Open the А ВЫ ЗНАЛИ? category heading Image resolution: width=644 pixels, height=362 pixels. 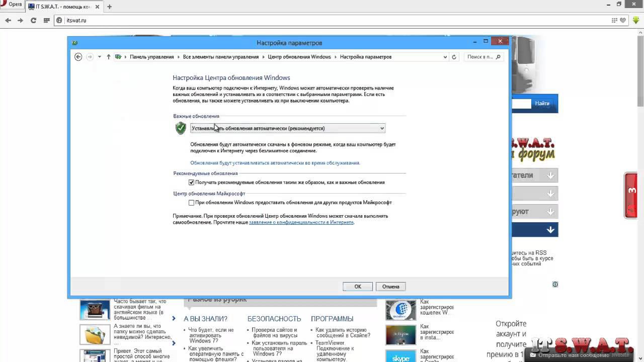click(x=205, y=319)
